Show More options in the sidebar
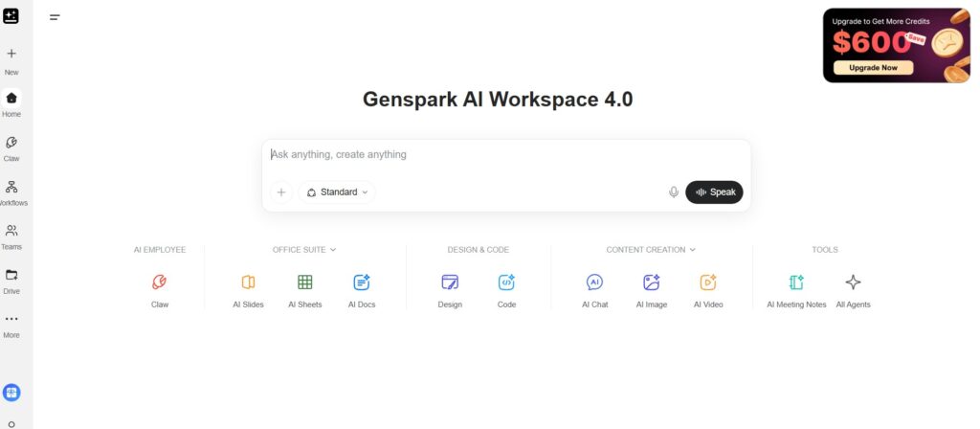The height and width of the screenshot is (429, 980). pyautogui.click(x=11, y=326)
